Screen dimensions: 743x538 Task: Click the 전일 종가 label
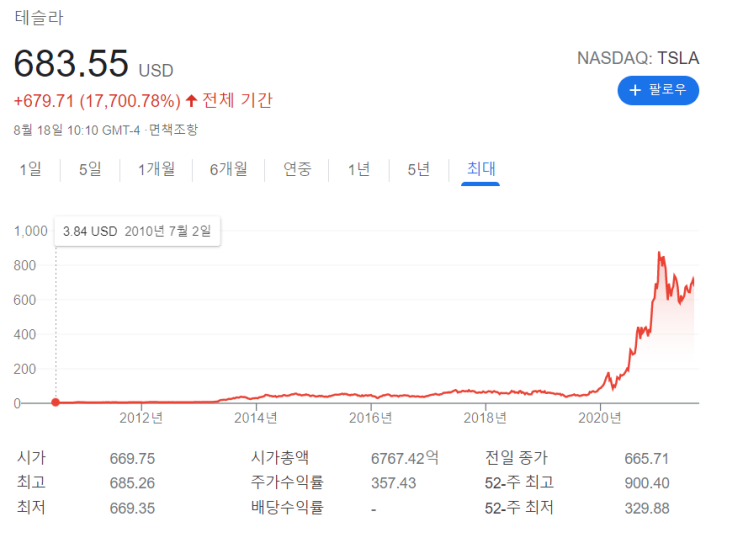pyautogui.click(x=516, y=457)
